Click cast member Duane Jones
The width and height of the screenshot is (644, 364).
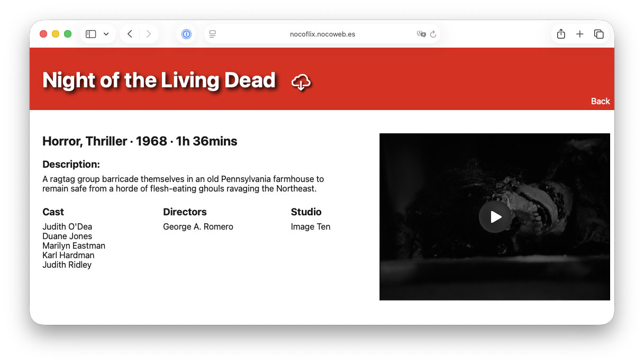click(x=67, y=236)
